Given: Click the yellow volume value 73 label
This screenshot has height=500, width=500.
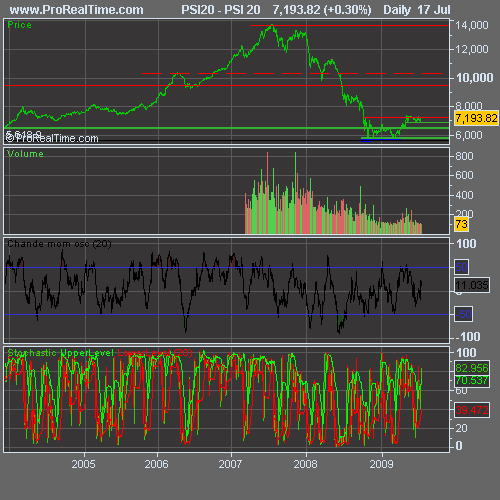Looking at the screenshot, I should coord(461,224).
